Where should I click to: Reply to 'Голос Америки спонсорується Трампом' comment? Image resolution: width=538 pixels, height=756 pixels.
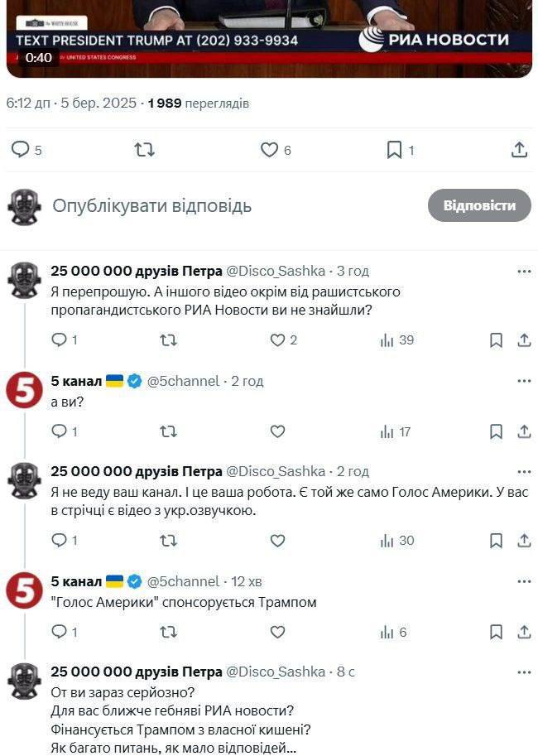(x=59, y=633)
